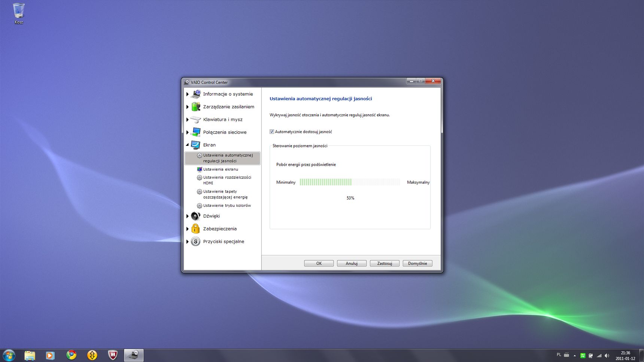Open McAfee from the taskbar
644x362 pixels.
[x=113, y=355]
